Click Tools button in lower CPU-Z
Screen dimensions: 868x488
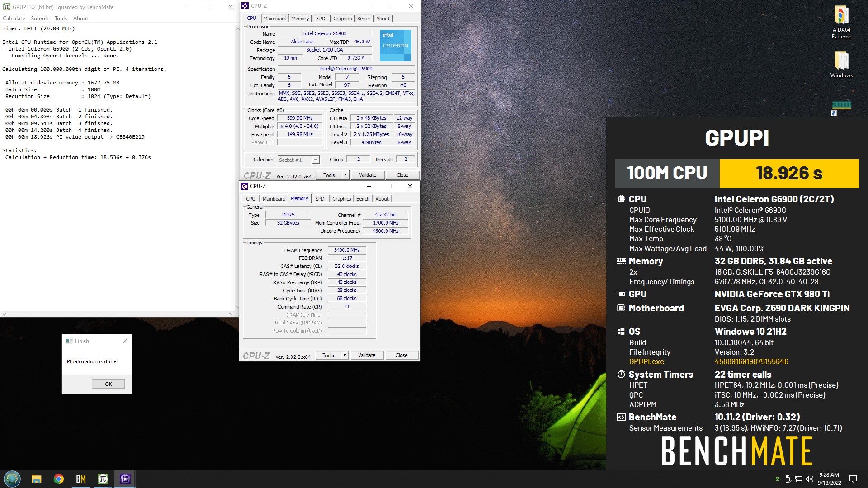coord(328,355)
